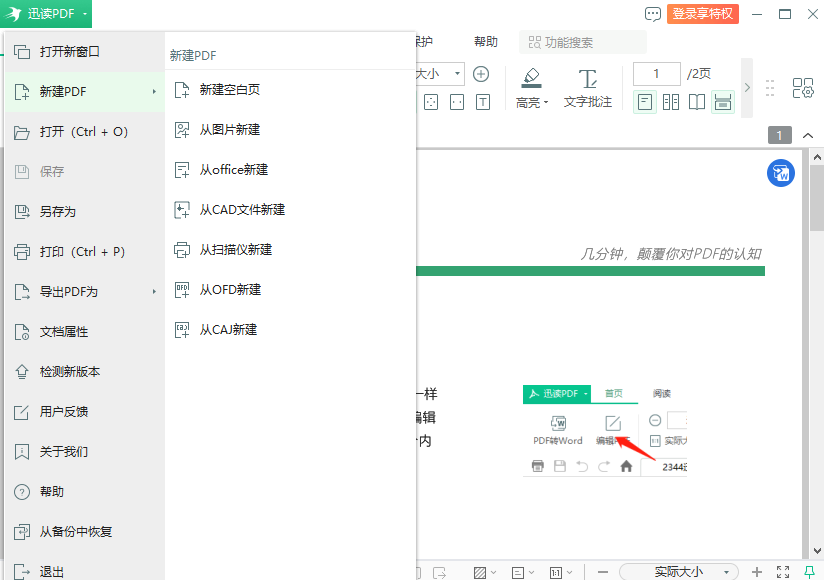Select the 文字批注 text annotation tool

(x=588, y=88)
